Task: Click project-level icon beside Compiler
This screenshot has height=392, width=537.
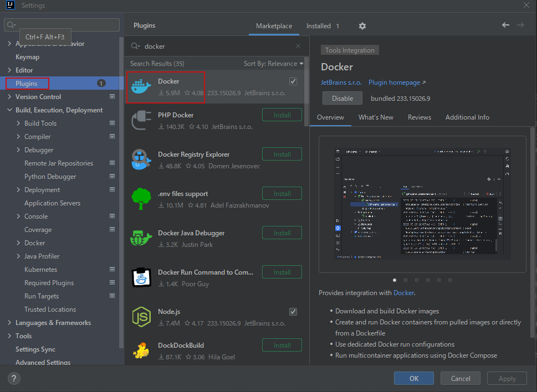Action: (x=112, y=137)
